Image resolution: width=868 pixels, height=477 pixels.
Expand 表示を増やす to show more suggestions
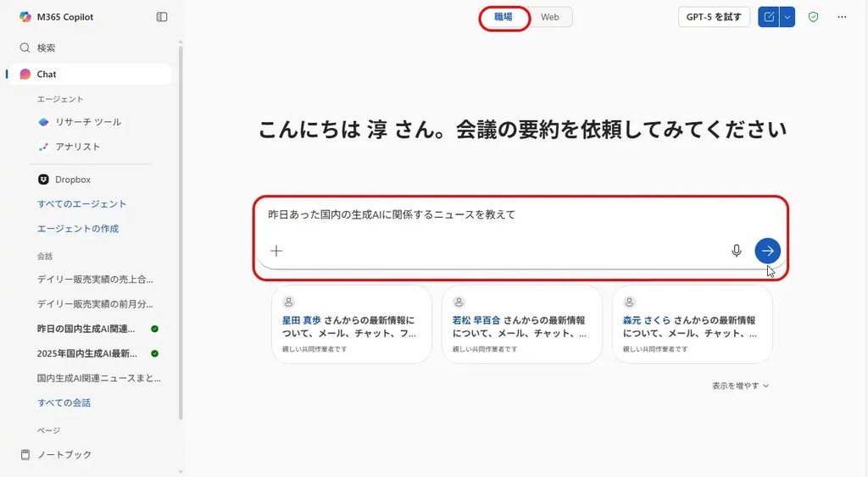point(740,385)
